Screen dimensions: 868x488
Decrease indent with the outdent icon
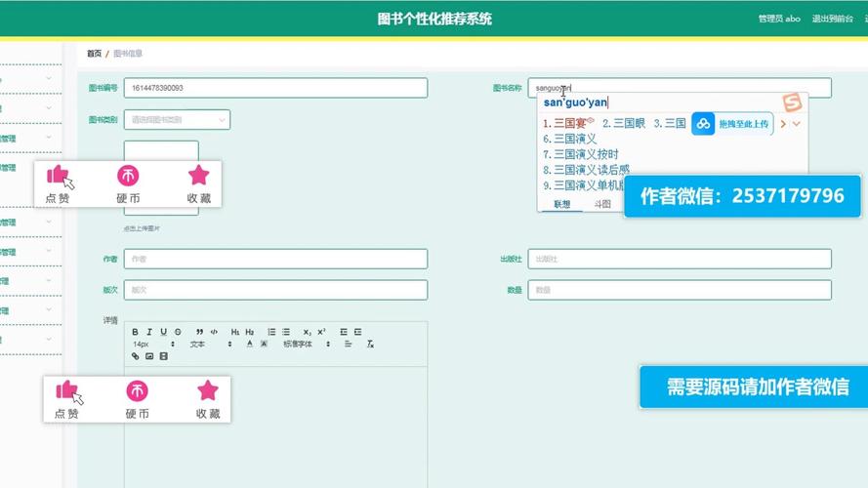[344, 332]
